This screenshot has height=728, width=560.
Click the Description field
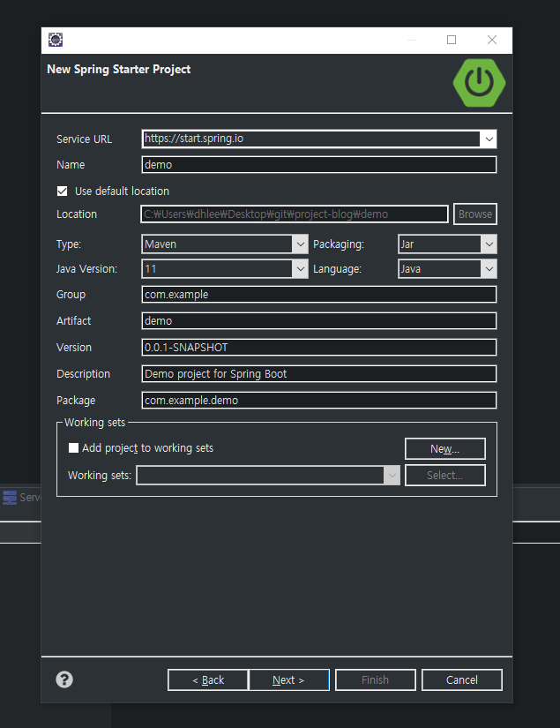click(x=318, y=374)
